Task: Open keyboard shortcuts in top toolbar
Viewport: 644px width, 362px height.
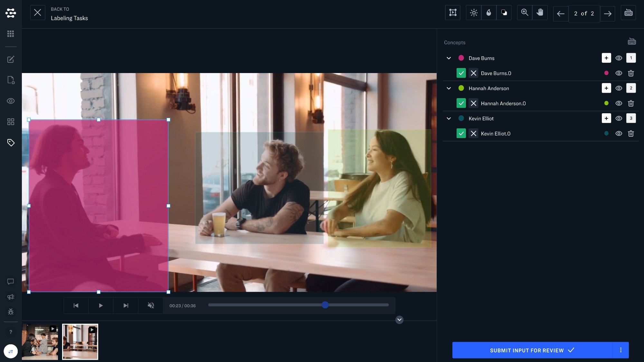Action: (628, 13)
